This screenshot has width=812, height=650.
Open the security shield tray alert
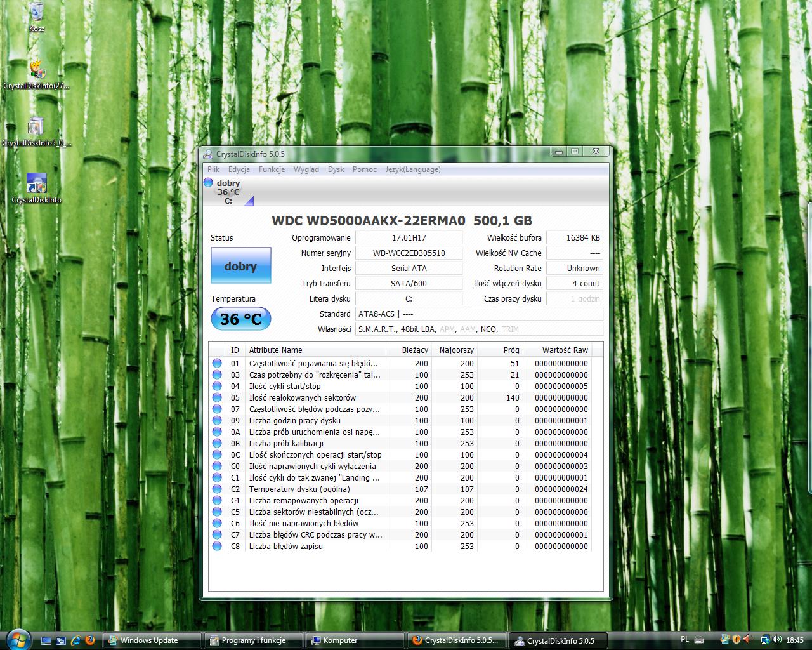(x=737, y=640)
